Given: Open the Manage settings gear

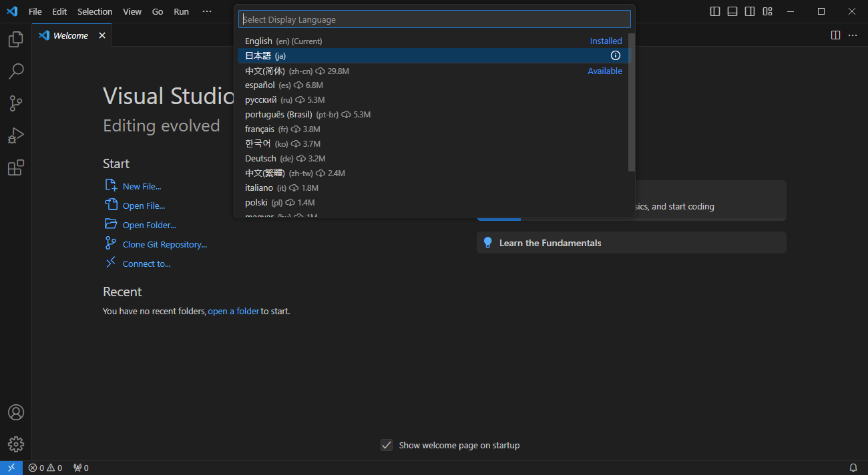Looking at the screenshot, I should pyautogui.click(x=15, y=444).
